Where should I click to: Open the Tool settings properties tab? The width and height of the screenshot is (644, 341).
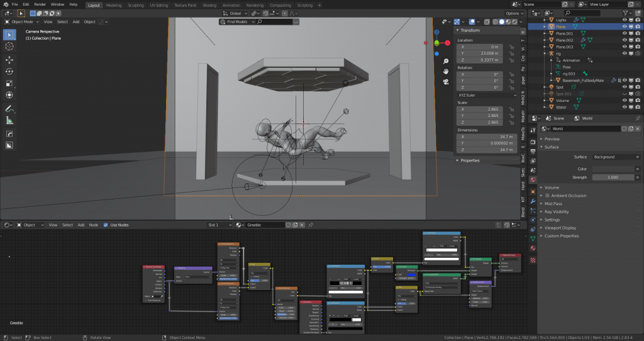533,130
